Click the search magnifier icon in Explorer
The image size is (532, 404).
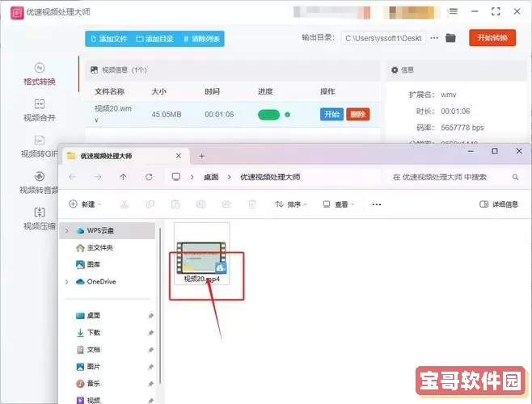point(515,177)
